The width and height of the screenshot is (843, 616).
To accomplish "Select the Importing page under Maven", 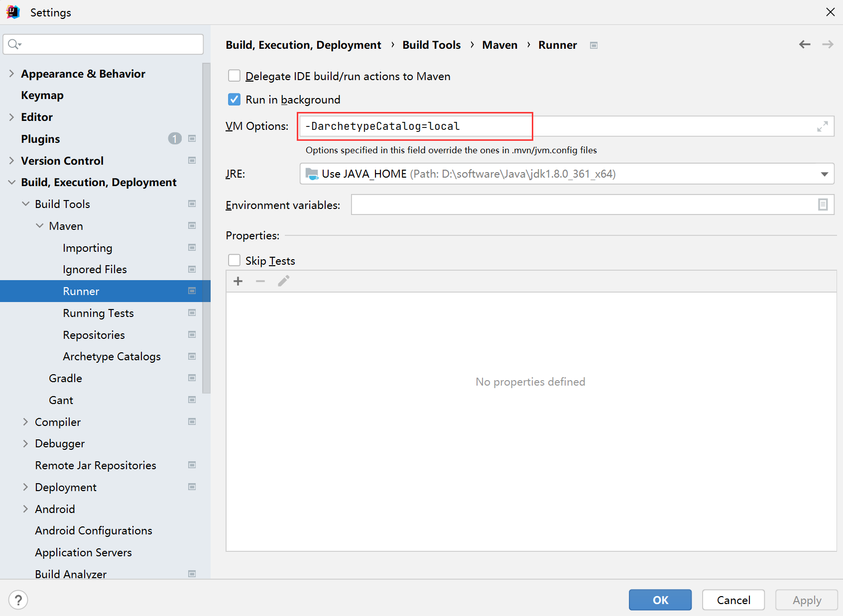I will [x=88, y=248].
